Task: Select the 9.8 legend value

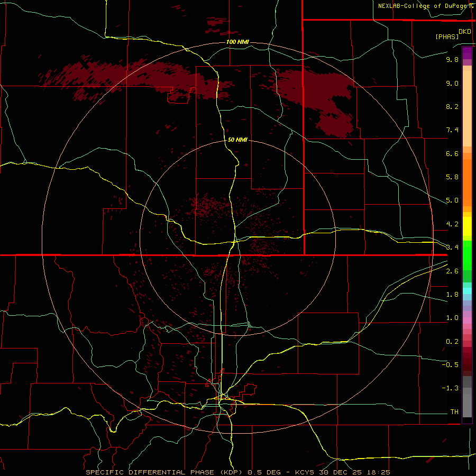Action: coord(452,59)
